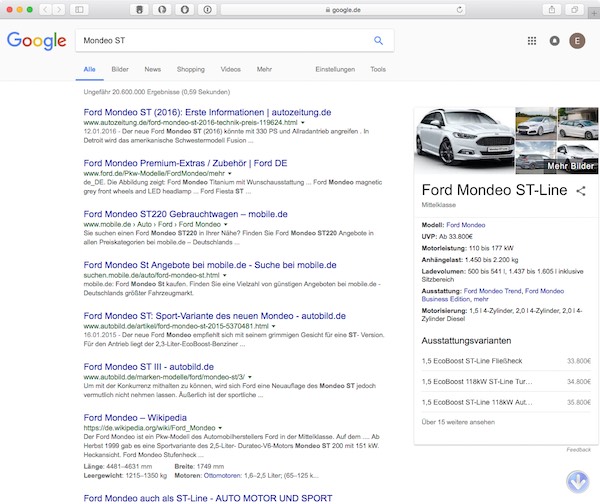
Task: Open the account avatar E
Action: click(577, 41)
